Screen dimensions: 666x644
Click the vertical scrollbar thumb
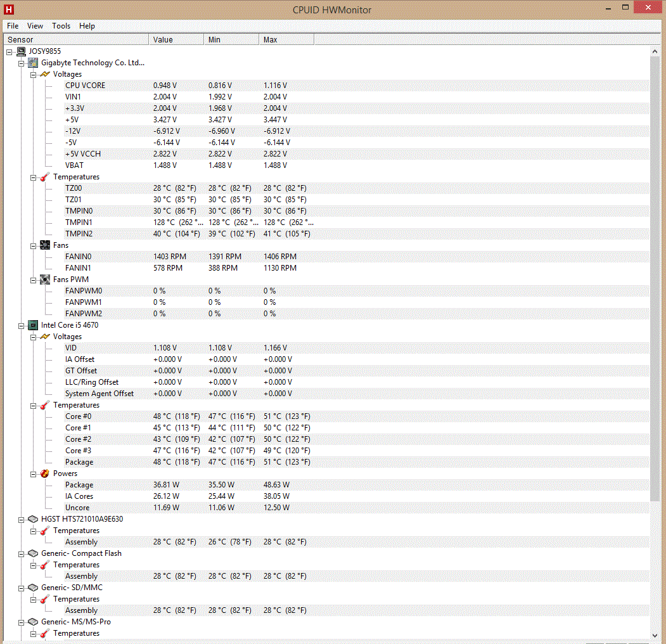(655, 279)
